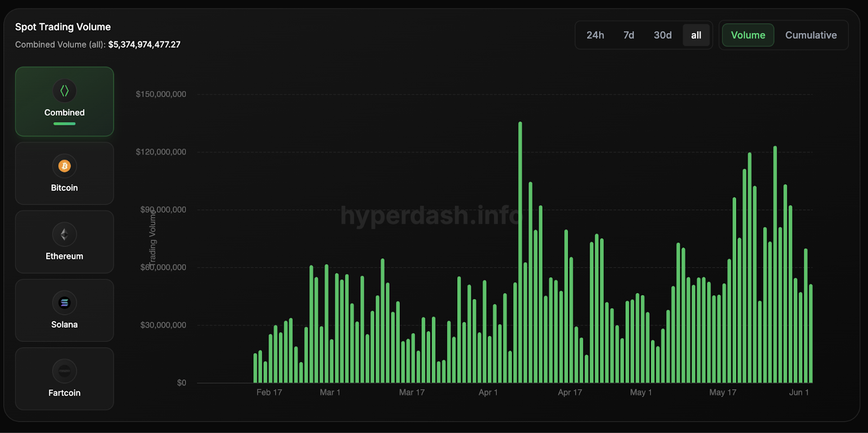Click the Solana label text
Image resolution: width=868 pixels, height=433 pixels.
[65, 324]
